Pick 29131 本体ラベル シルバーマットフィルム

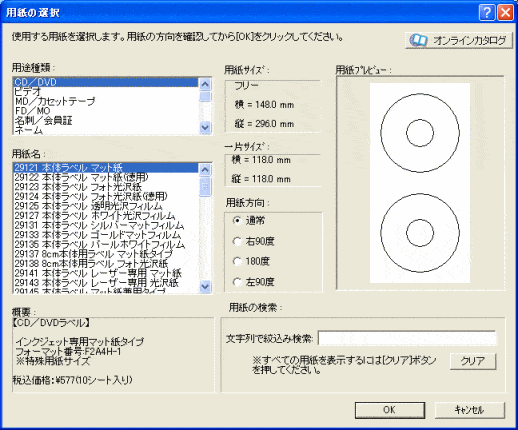click(106, 225)
